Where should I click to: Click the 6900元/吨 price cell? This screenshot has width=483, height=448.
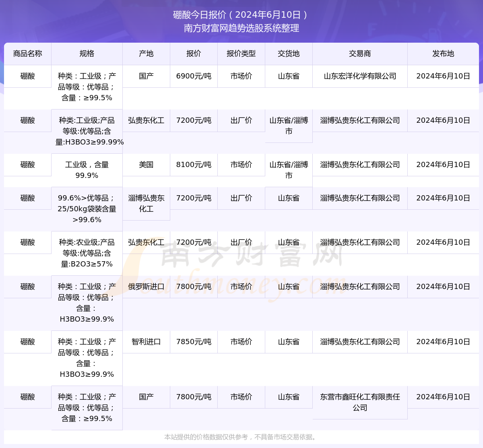tap(194, 76)
